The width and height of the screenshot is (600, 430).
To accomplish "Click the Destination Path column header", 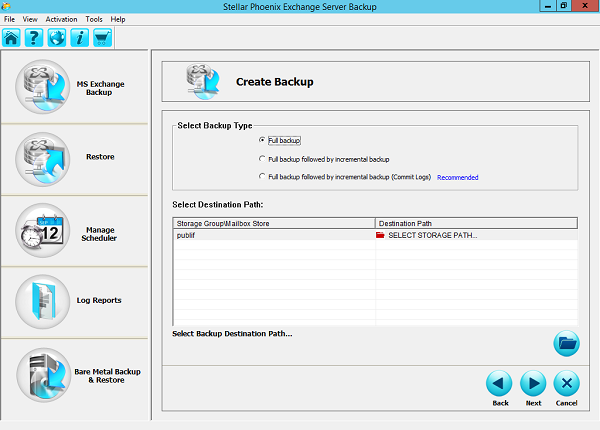I will (x=476, y=223).
